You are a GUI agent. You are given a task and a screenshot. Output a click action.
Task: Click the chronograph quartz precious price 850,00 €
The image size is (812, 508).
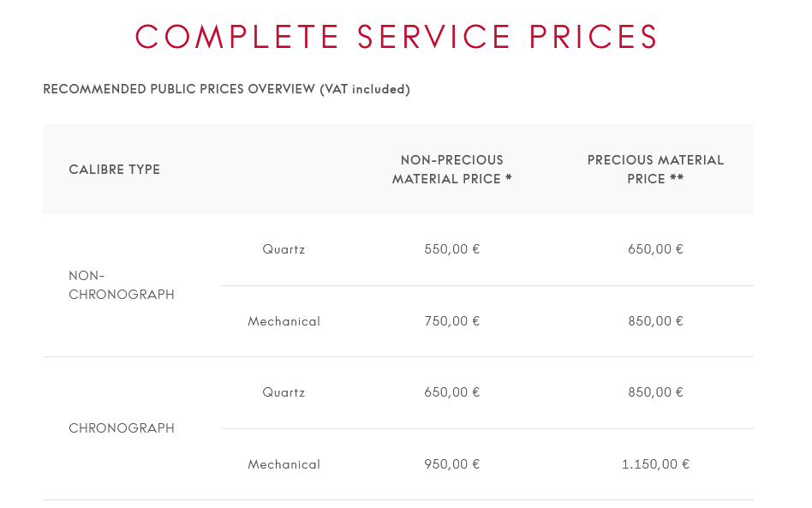point(655,392)
